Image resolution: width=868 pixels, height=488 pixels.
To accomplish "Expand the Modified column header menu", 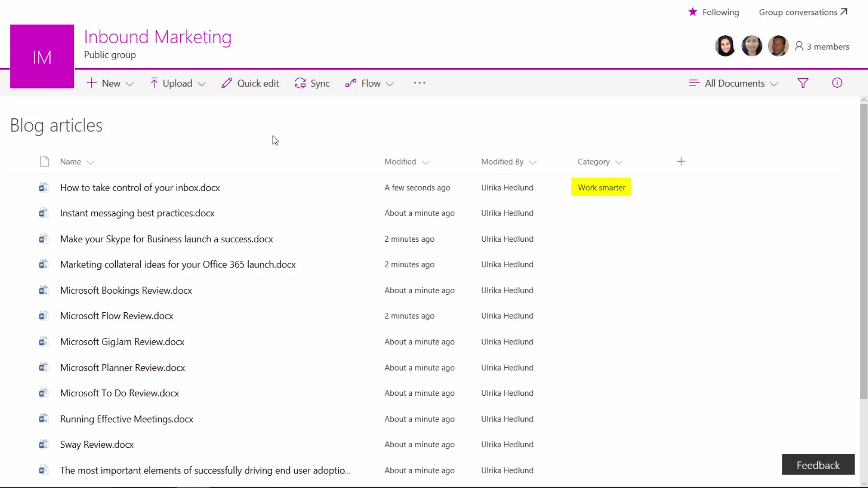I will (425, 162).
